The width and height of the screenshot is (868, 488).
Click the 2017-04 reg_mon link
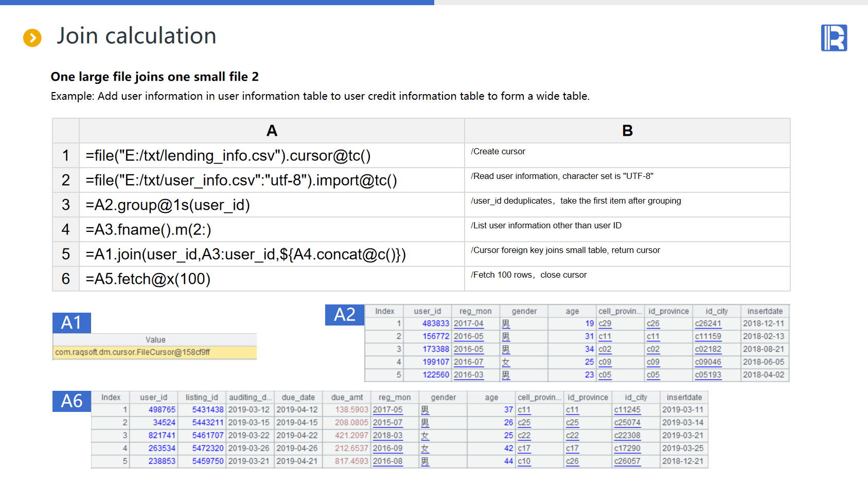click(468, 323)
